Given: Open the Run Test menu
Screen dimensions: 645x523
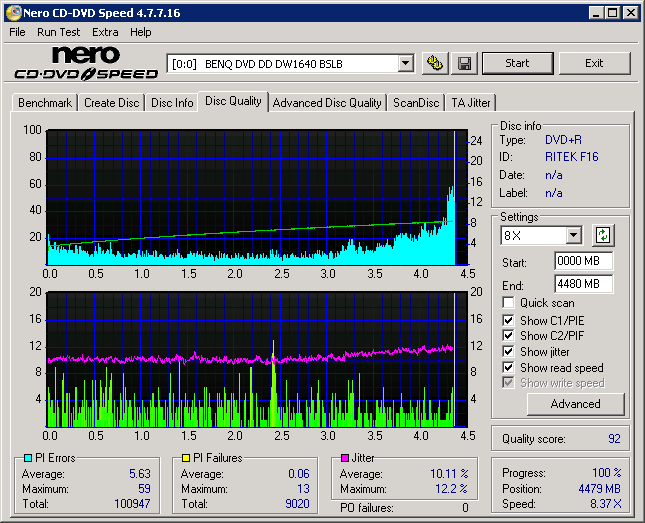Looking at the screenshot, I should 59,32.
